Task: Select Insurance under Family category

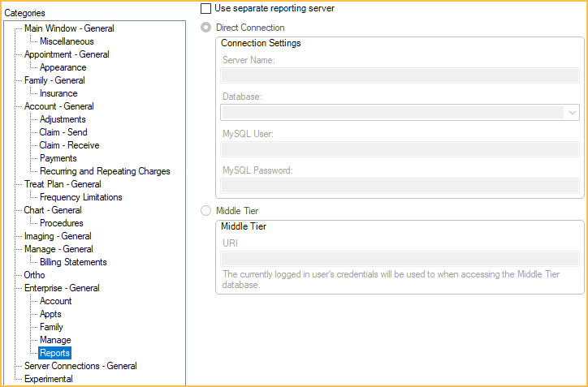Action: pos(58,93)
